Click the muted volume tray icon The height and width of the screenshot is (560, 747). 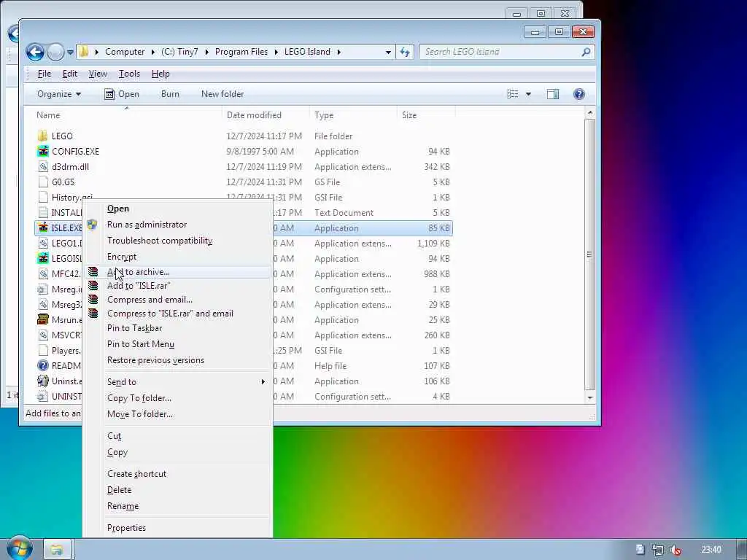[x=676, y=550]
